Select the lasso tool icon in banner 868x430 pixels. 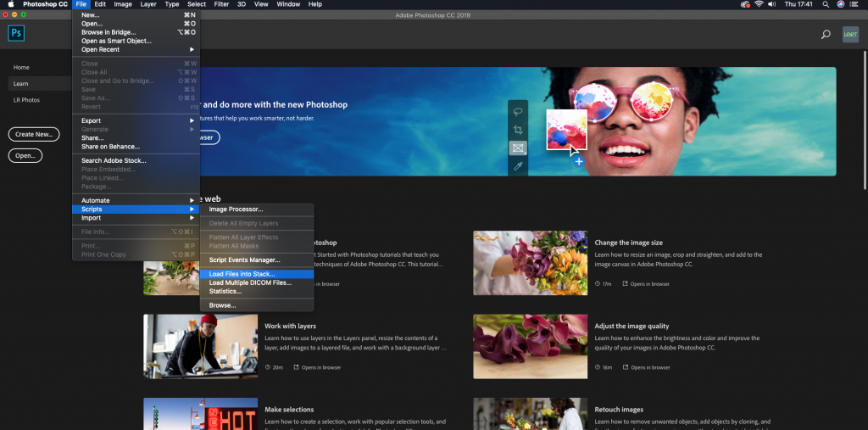tap(518, 111)
